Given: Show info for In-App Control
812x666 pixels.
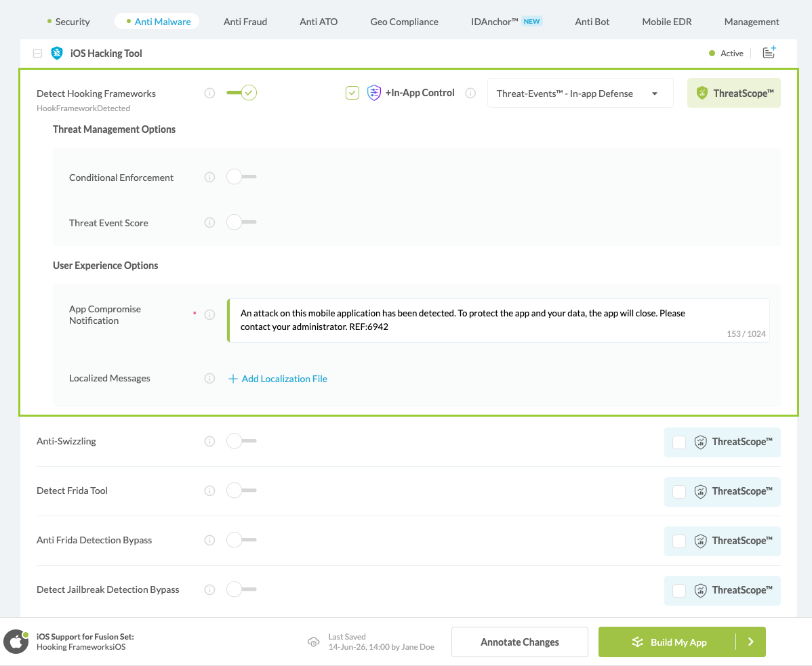Looking at the screenshot, I should point(470,93).
